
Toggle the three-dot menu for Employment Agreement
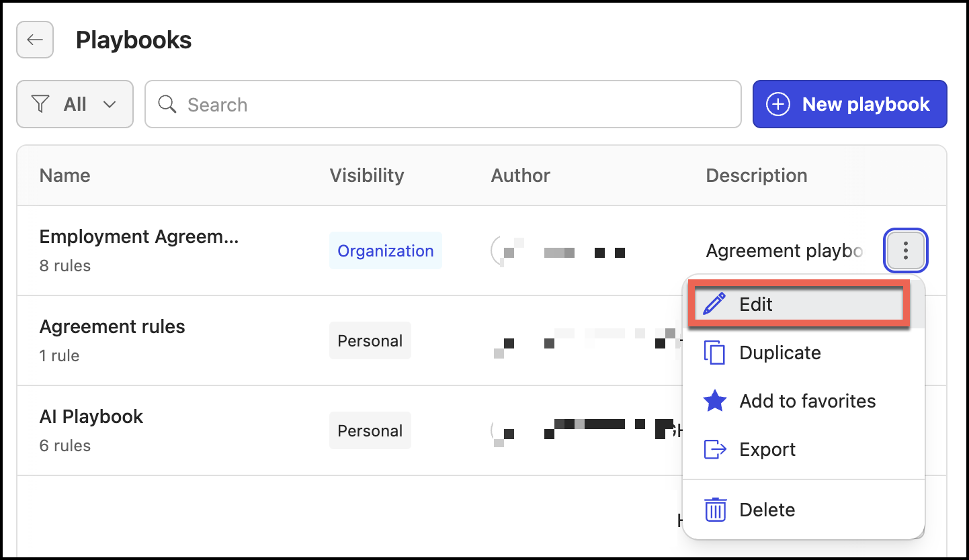tap(906, 250)
